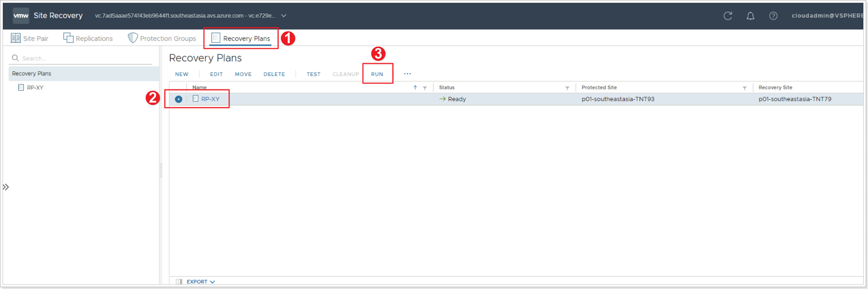This screenshot has width=868, height=289.
Task: Click the MOVE button
Action: (x=243, y=74)
